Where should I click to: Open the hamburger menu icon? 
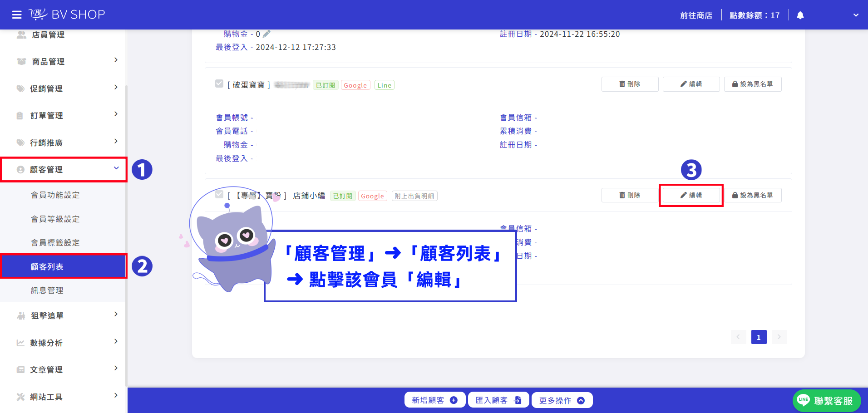[17, 15]
